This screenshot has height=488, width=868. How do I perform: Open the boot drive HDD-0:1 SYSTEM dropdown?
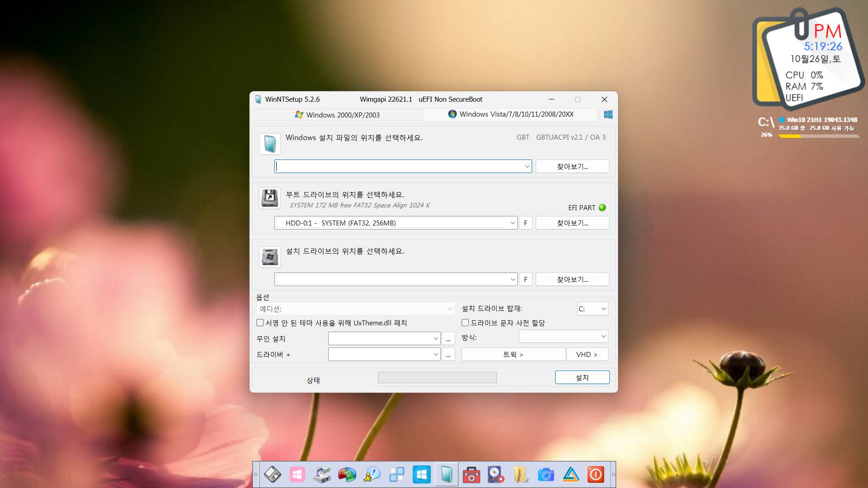pyautogui.click(x=513, y=223)
